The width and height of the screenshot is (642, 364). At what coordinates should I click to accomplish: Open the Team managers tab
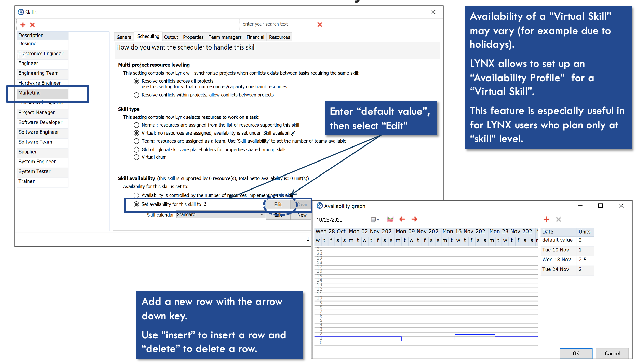pos(225,37)
